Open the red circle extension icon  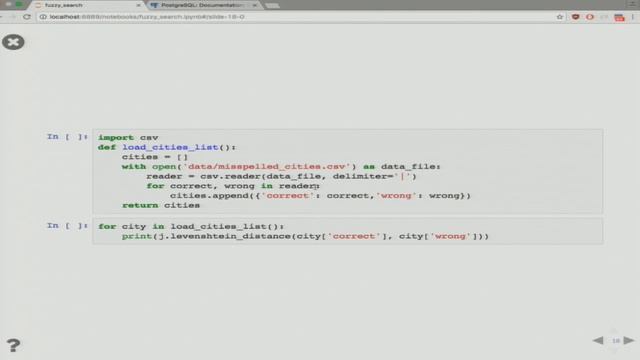pos(590,17)
